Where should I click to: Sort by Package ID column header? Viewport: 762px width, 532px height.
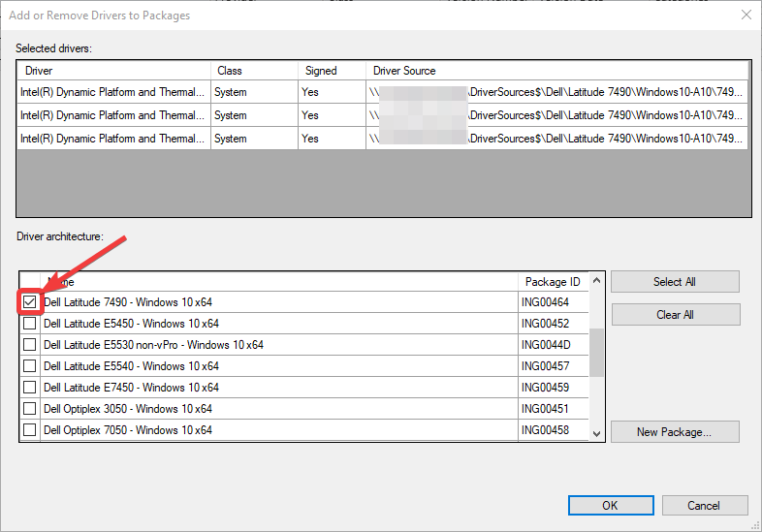point(553,282)
